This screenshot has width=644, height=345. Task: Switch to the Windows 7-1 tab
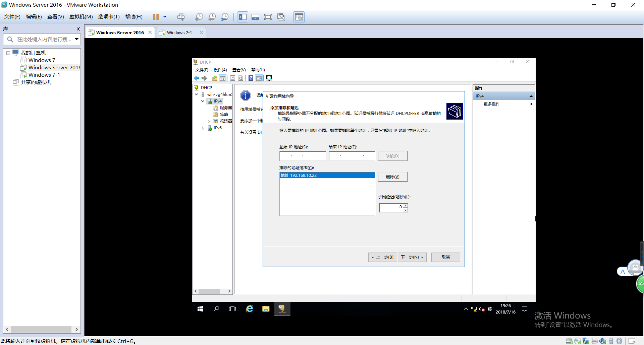coord(179,32)
